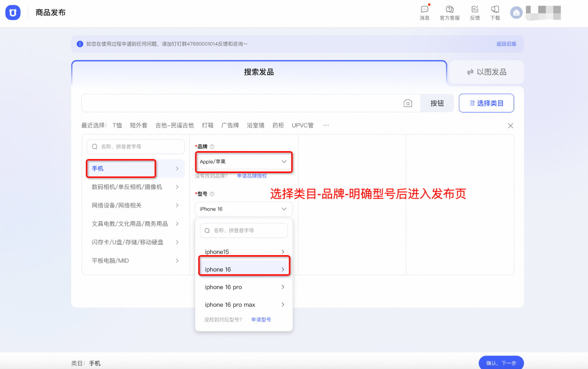This screenshot has height=369, width=588.
Task: Open the 型号 iPhone 16 dropdown
Action: [x=244, y=209]
